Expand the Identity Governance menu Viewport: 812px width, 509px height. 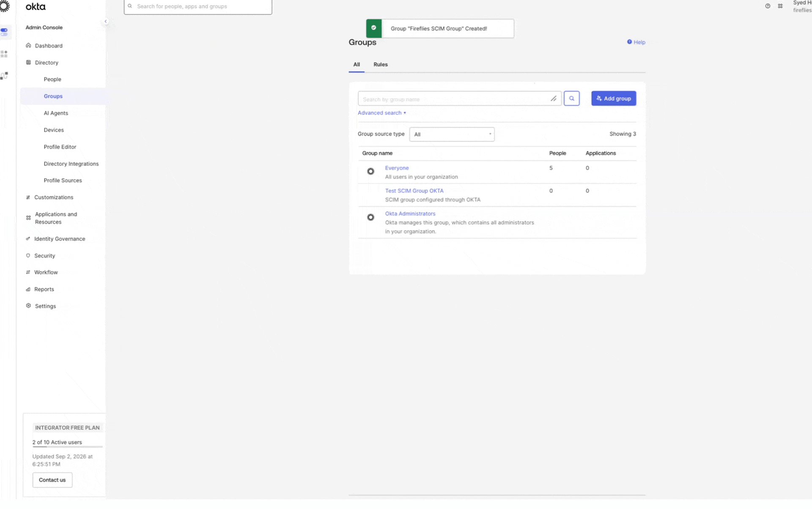pyautogui.click(x=60, y=239)
